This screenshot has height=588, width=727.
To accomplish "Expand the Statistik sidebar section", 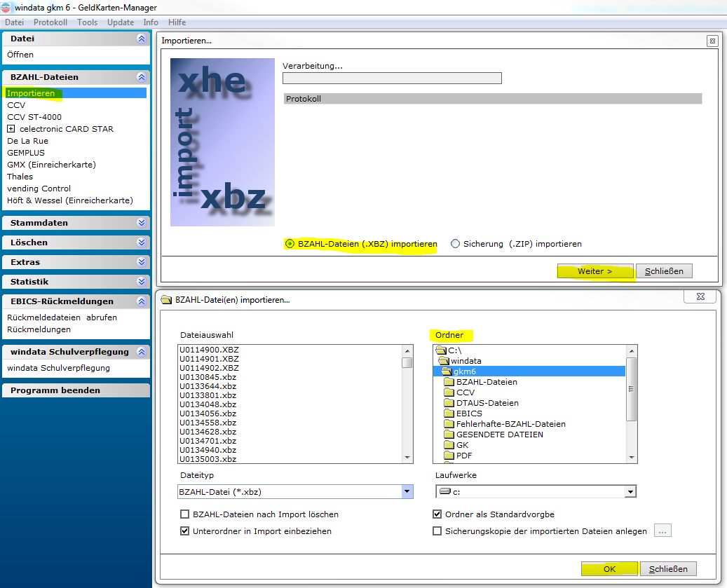I will (x=142, y=282).
